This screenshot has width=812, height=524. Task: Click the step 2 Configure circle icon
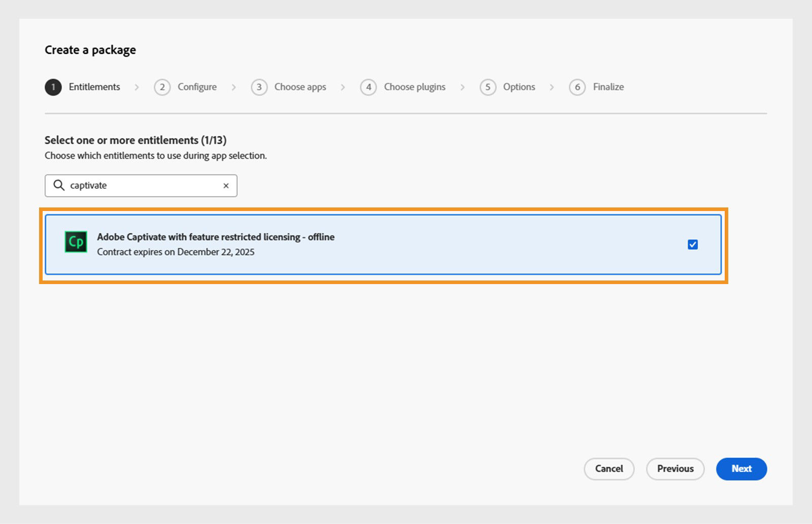tap(162, 87)
